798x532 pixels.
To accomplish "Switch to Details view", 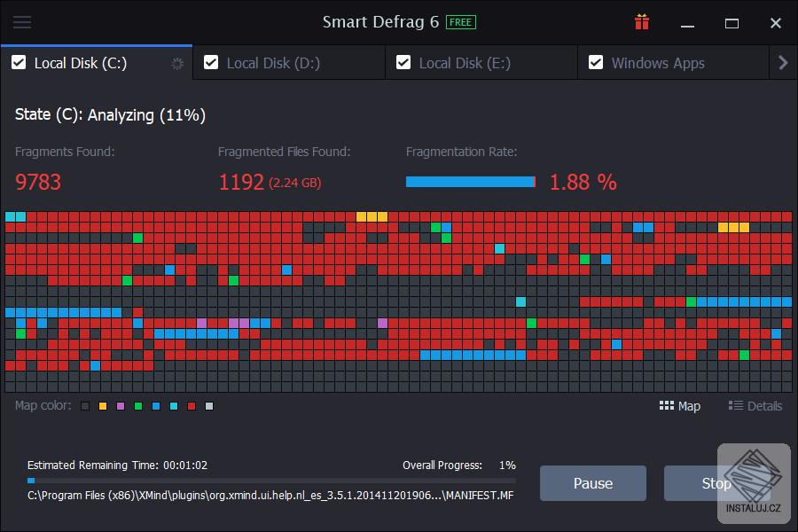I will pyautogui.click(x=755, y=406).
